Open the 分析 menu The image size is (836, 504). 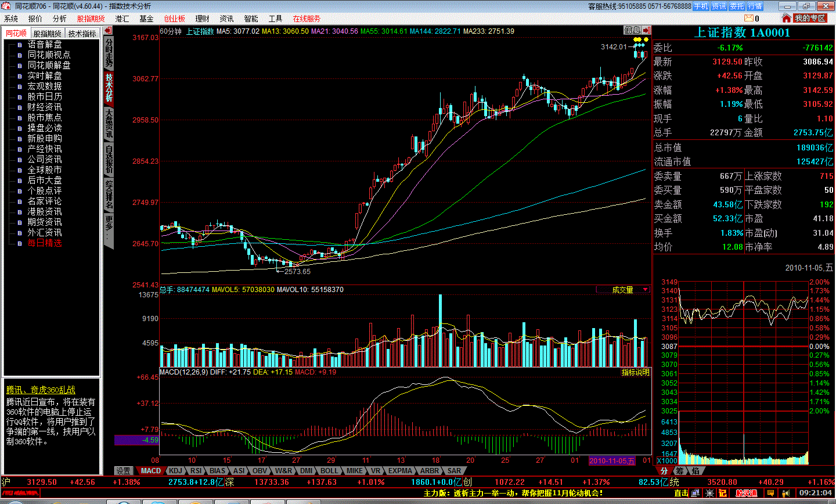[60, 19]
